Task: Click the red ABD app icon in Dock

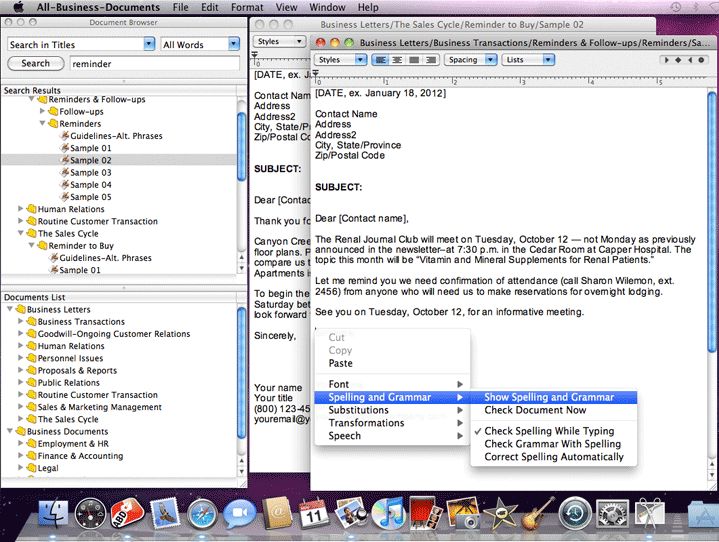Action: click(127, 514)
